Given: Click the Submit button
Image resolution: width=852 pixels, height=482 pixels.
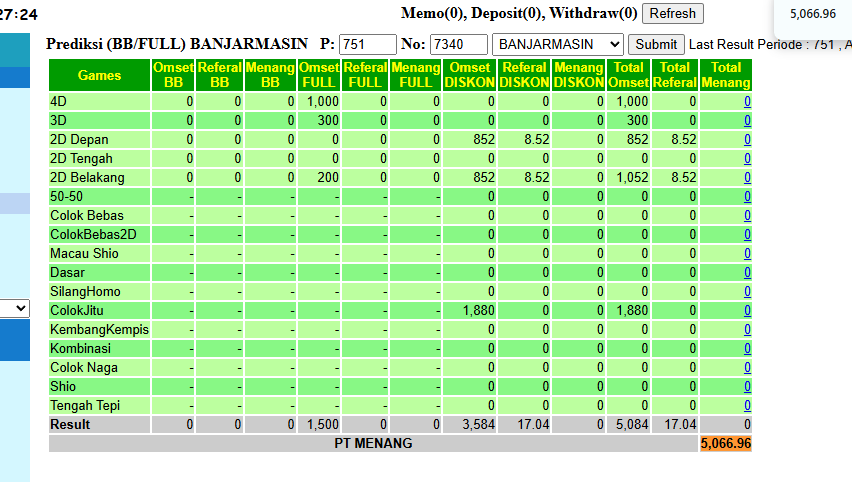Looking at the screenshot, I should coord(656,45).
